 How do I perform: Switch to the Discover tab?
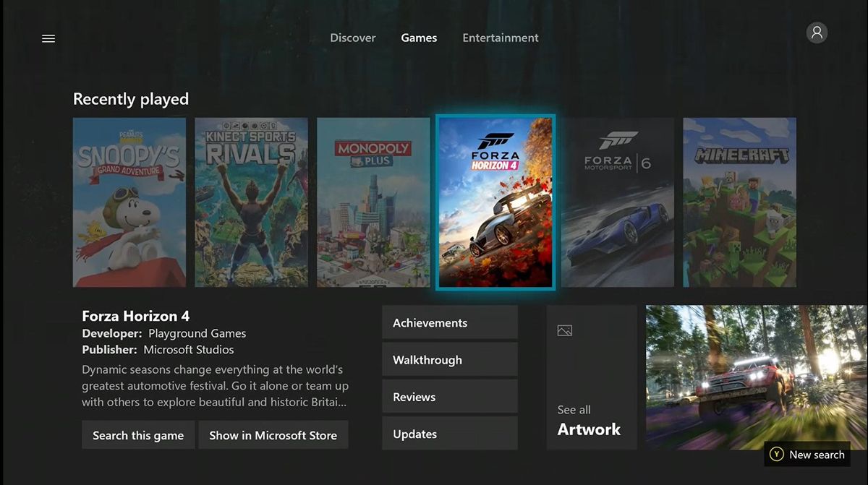(x=353, y=38)
